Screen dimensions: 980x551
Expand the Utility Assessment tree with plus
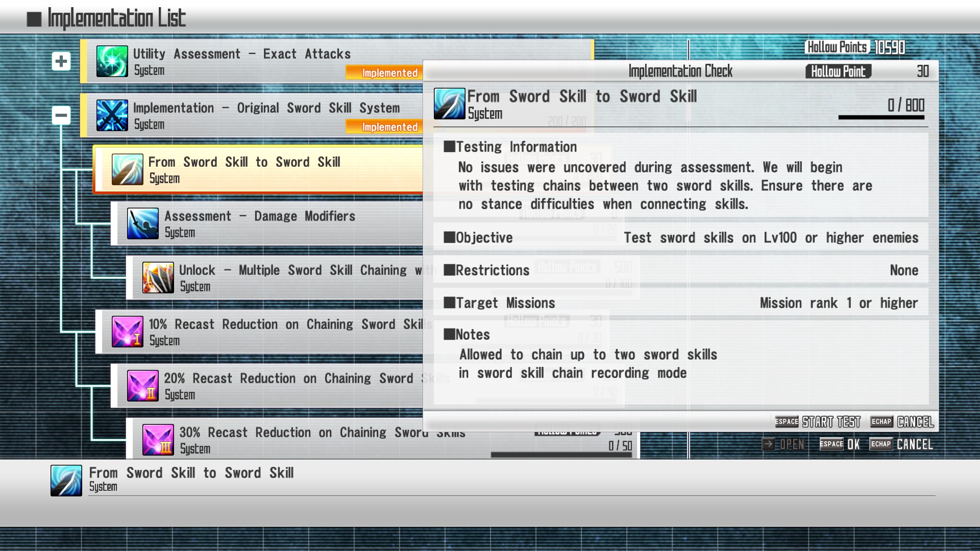pos(61,61)
